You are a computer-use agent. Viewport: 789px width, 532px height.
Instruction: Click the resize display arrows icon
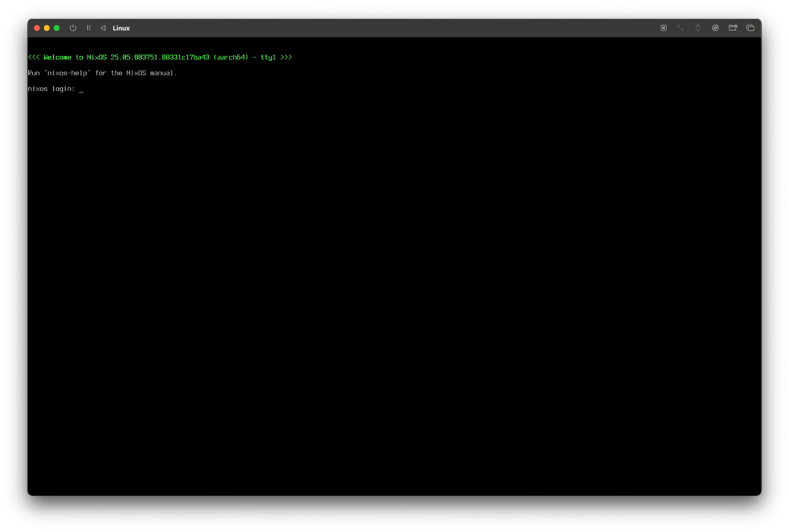[x=681, y=28]
